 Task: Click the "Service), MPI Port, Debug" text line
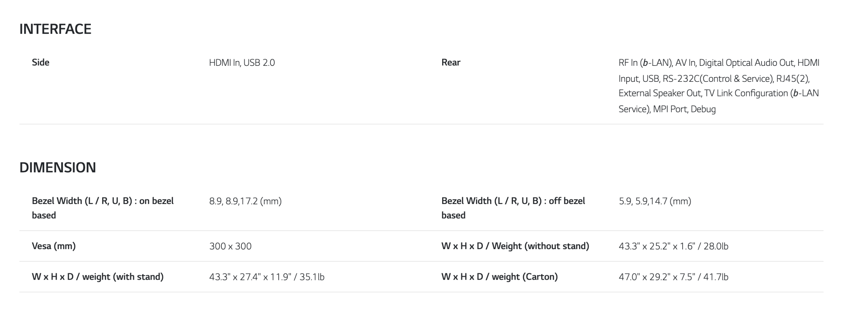coord(667,109)
